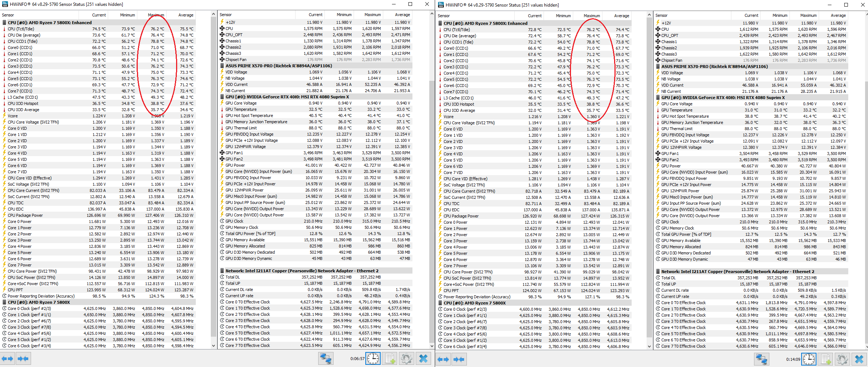The width and height of the screenshot is (868, 367).
Task: Select the Network Intel I211AT header in right window
Action: click(751, 272)
